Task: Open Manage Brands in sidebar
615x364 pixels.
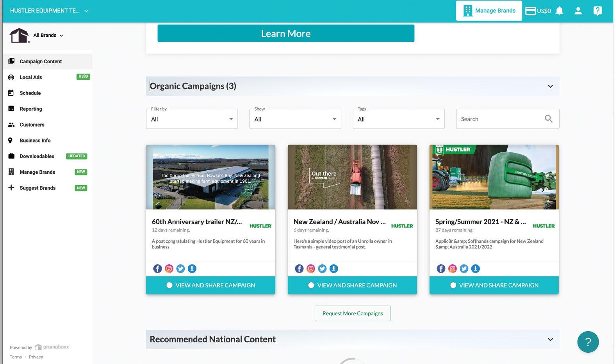Action: coord(48,172)
